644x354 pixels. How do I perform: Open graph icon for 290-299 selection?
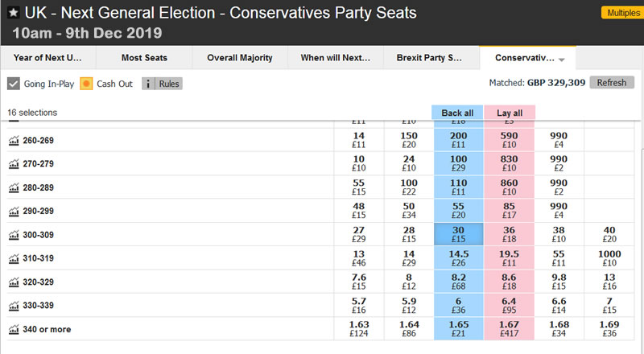click(13, 212)
